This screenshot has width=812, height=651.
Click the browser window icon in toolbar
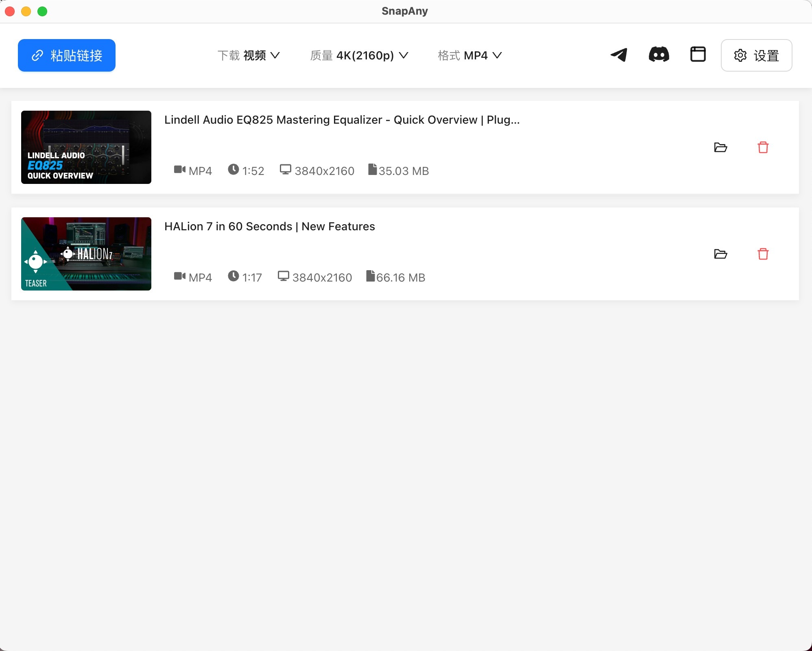pos(698,54)
